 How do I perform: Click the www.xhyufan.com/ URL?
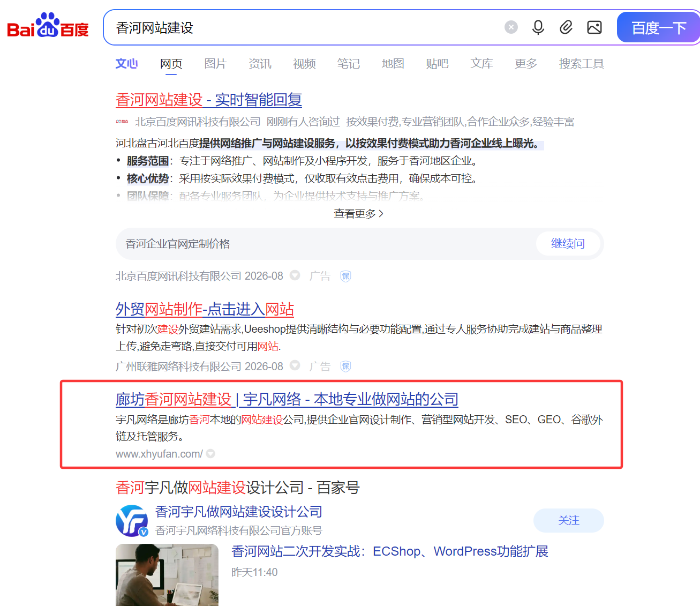[x=159, y=454]
